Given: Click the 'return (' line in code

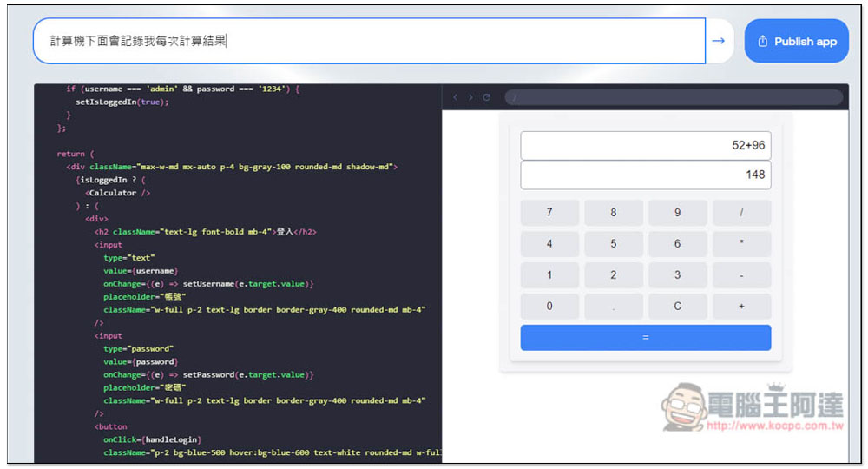Looking at the screenshot, I should click(x=76, y=154).
